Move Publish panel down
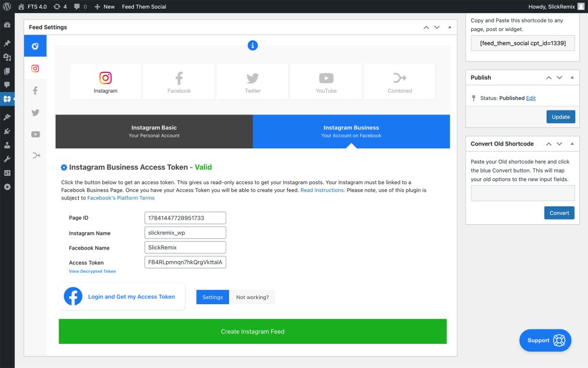588x368 pixels. point(559,78)
